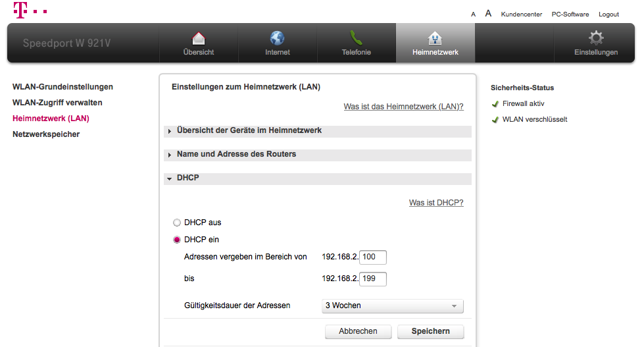Collapse the DHCP section
The height and width of the screenshot is (347, 644).
(x=318, y=178)
